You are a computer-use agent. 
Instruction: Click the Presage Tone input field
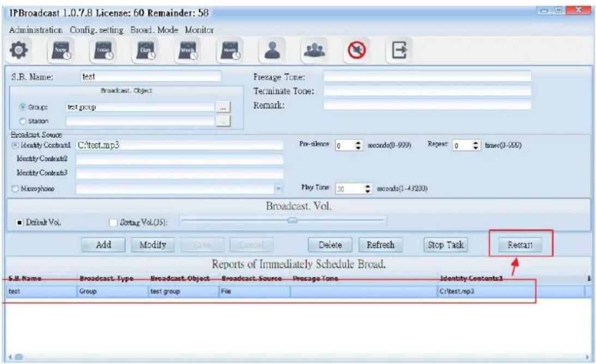click(428, 76)
